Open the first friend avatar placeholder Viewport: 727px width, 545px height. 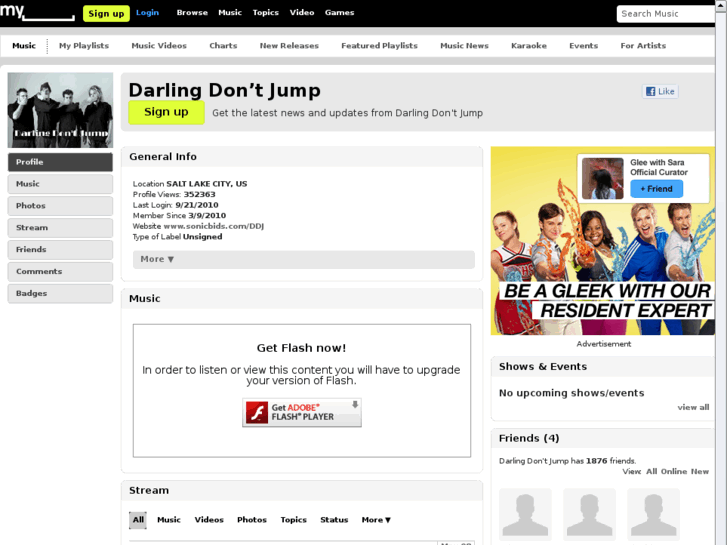pyautogui.click(x=525, y=515)
